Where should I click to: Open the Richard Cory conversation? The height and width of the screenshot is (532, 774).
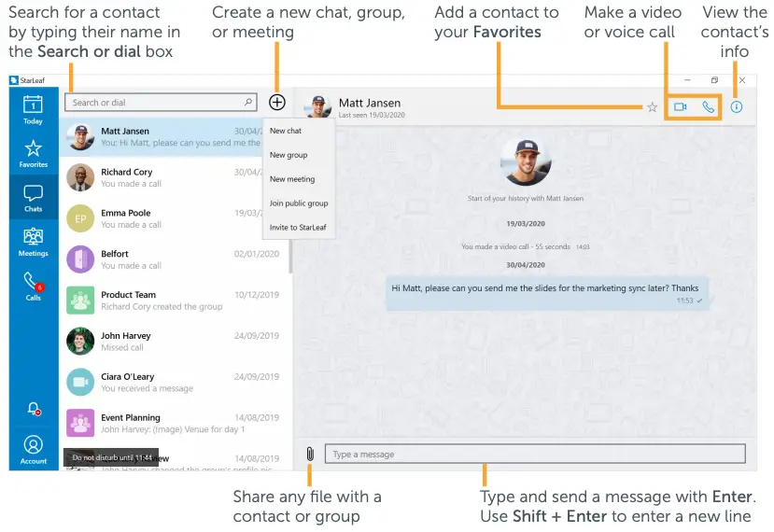[162, 177]
